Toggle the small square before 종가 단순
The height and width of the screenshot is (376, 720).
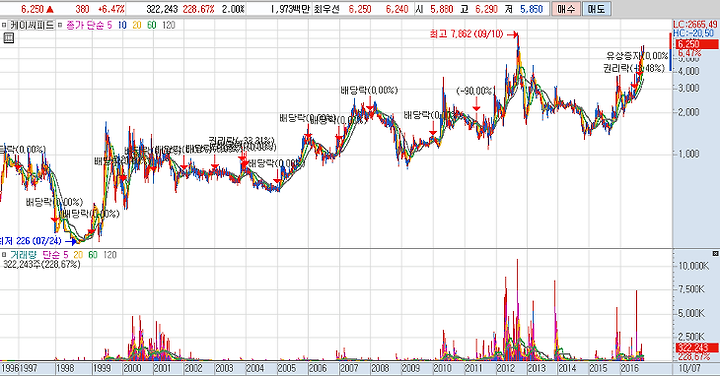point(60,25)
